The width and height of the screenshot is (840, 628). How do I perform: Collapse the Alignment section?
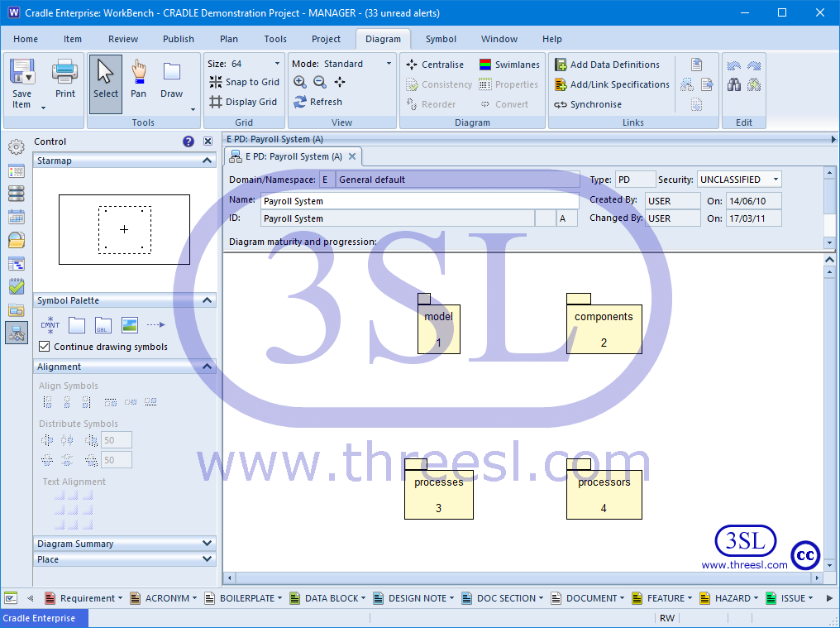coord(207,367)
